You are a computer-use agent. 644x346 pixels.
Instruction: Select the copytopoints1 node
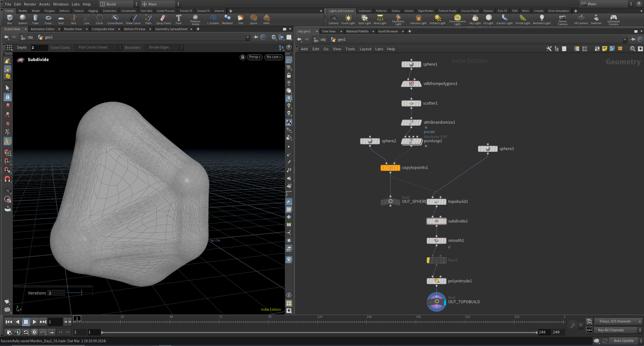390,168
